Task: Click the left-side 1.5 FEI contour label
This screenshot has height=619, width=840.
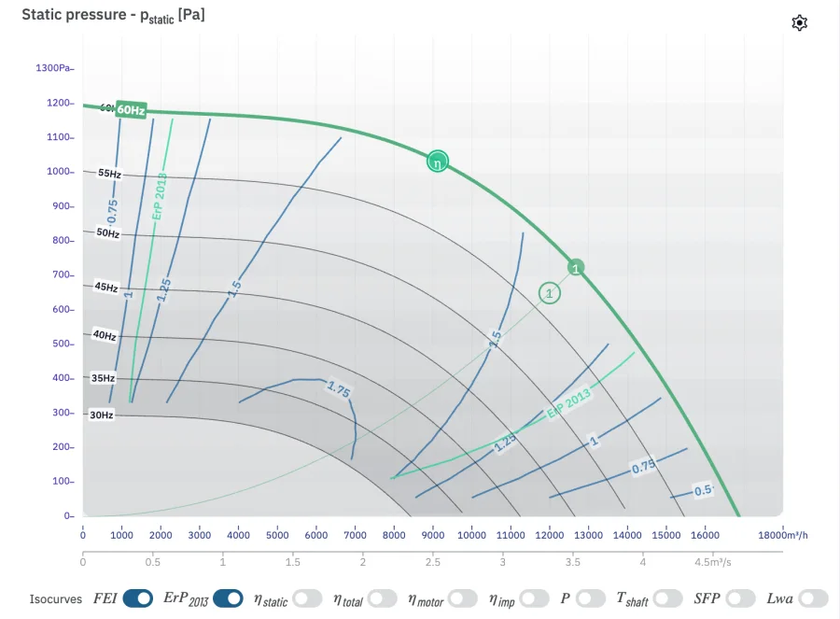Action: pos(234,288)
